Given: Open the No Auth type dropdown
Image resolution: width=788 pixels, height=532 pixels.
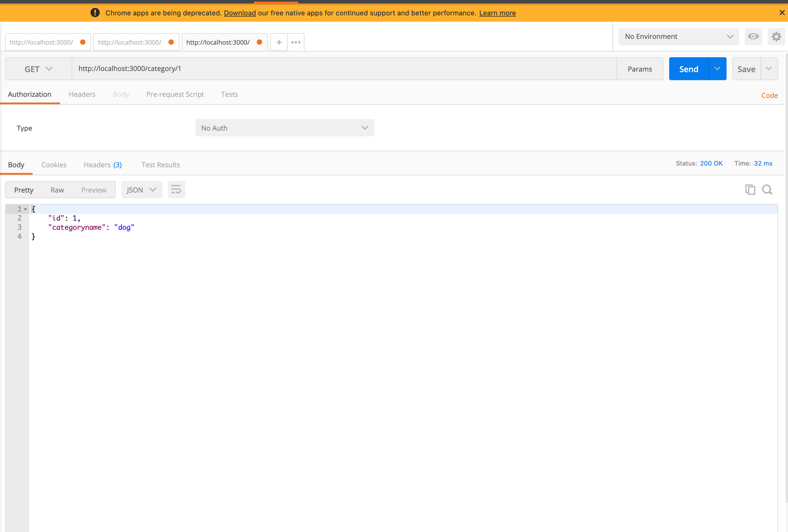Looking at the screenshot, I should [284, 128].
